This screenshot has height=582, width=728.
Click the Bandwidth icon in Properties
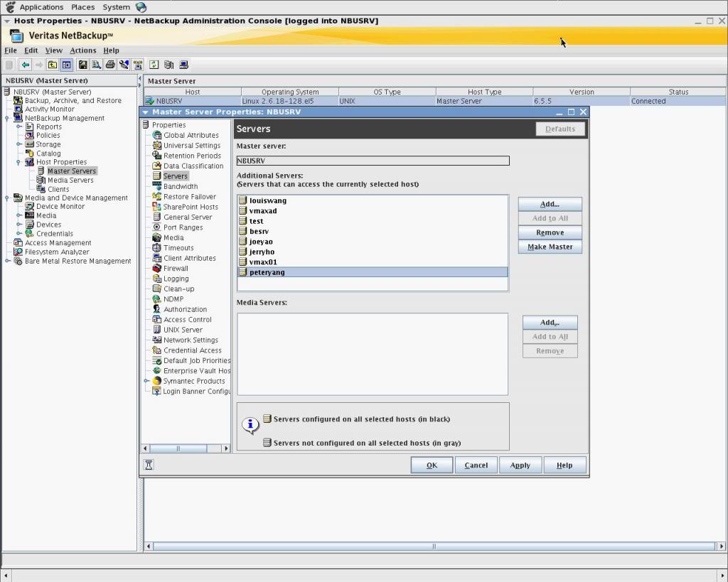157,186
